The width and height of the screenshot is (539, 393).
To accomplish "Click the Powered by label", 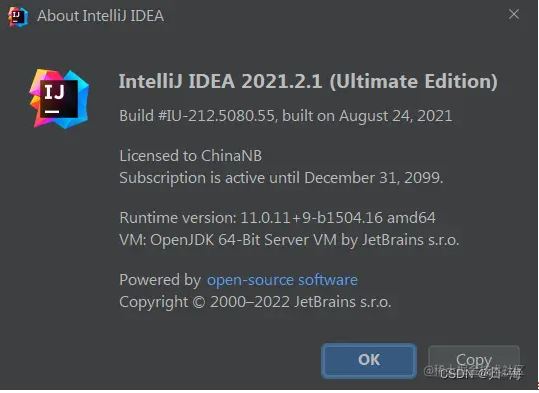I will pyautogui.click(x=160, y=280).
